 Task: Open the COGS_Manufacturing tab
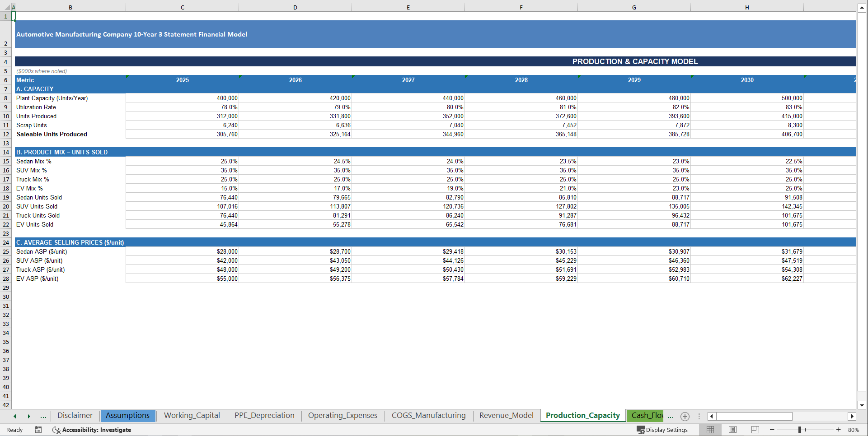coord(428,415)
